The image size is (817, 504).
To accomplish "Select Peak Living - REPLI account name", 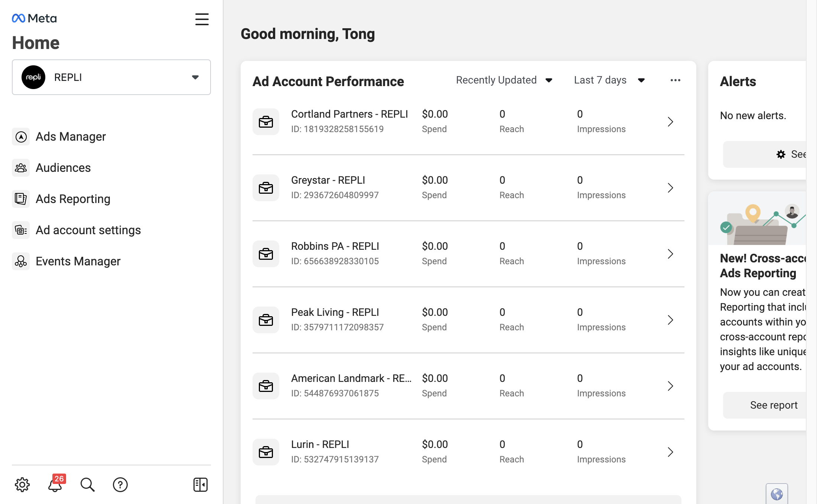I will point(335,312).
